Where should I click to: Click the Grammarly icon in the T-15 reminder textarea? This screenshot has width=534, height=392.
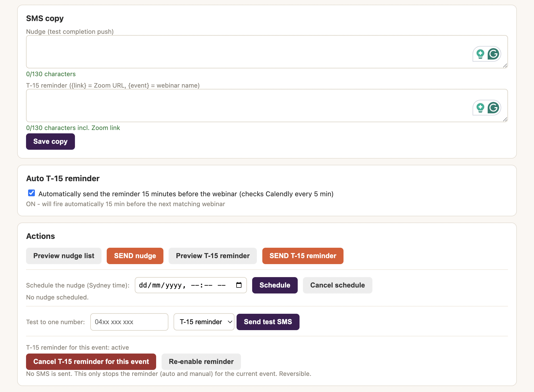click(x=493, y=108)
